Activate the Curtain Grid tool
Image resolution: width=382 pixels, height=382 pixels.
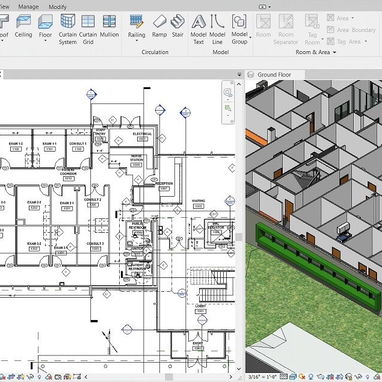click(x=88, y=29)
